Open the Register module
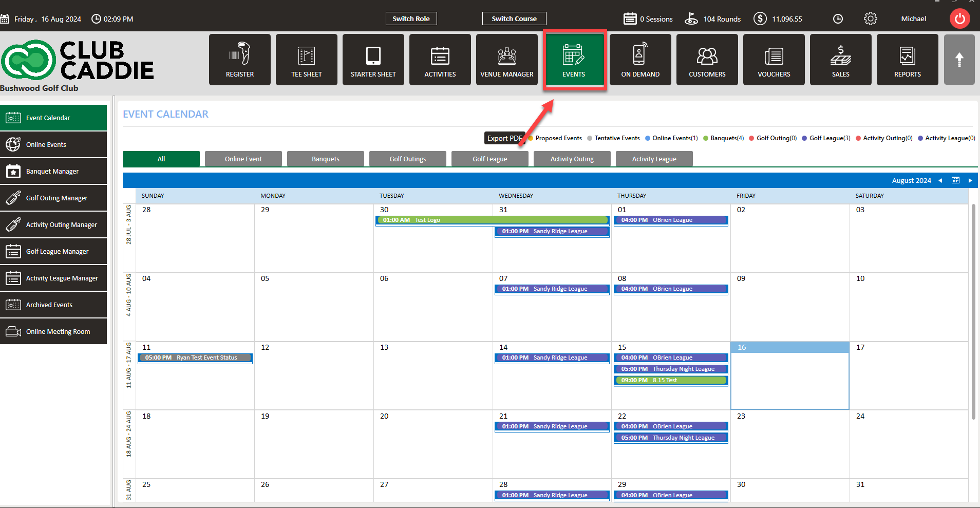This screenshot has width=980, height=508. click(x=239, y=60)
